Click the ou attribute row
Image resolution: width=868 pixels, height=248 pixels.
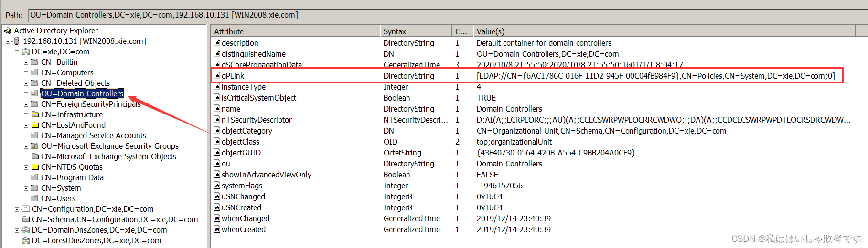[x=533, y=164]
